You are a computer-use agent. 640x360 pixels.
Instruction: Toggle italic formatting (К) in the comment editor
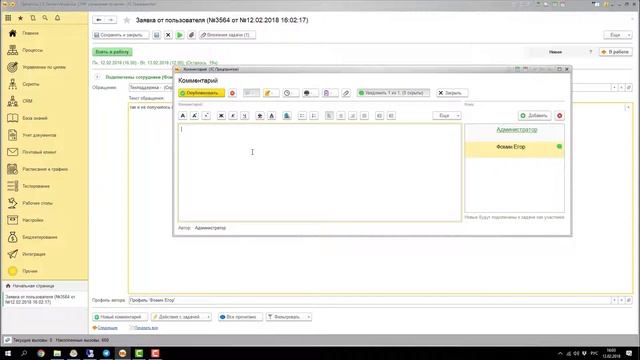233,116
